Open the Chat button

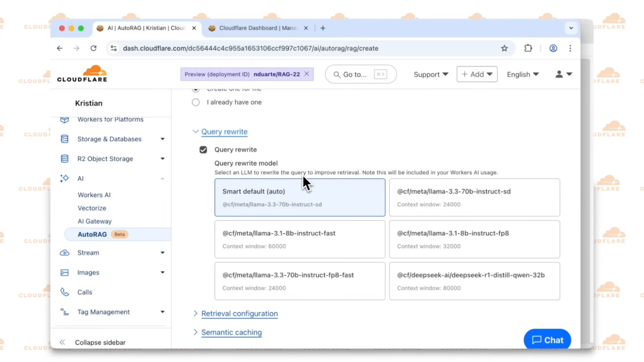(547, 340)
